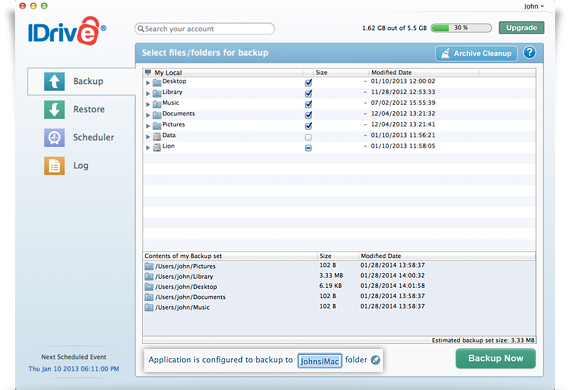
Task: Toggle the Lion drive partial checkbox
Action: (308, 148)
